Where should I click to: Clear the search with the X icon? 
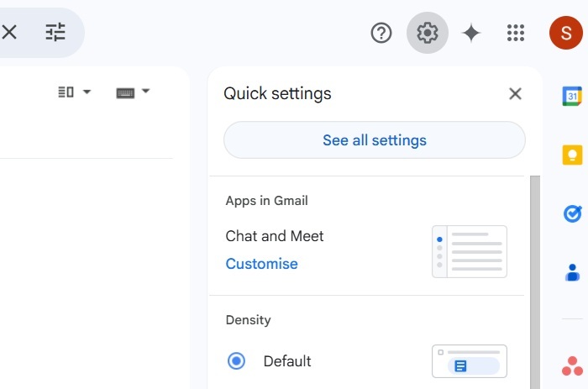[x=9, y=32]
